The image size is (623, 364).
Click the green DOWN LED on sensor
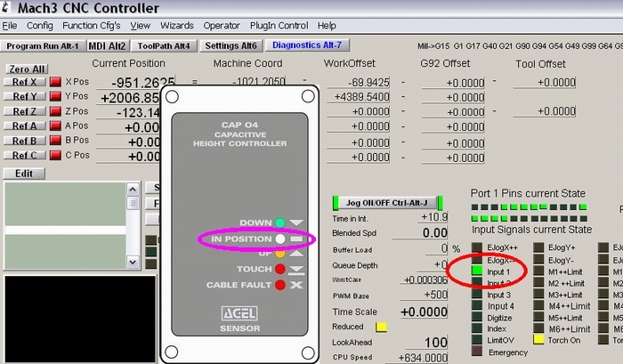click(x=280, y=222)
